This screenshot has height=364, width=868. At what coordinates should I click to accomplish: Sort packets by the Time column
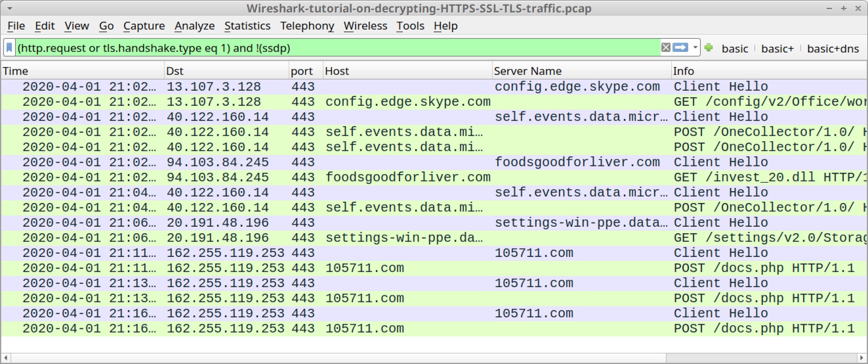[x=16, y=71]
